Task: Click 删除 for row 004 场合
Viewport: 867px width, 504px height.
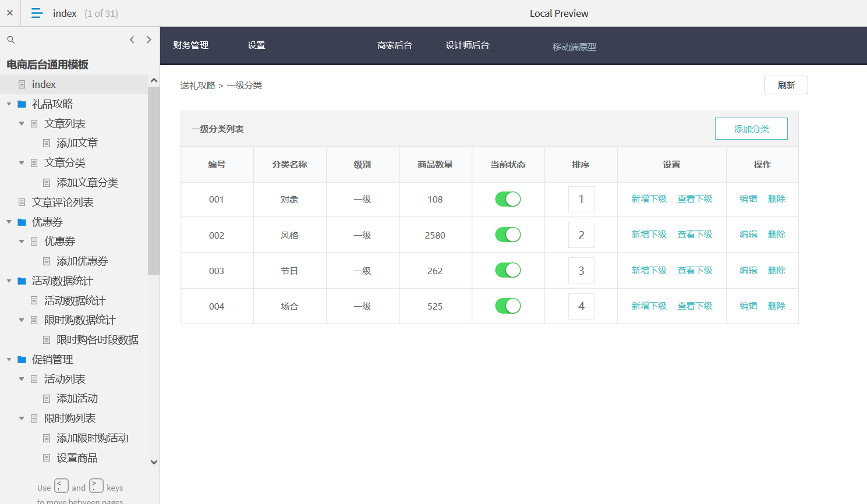Action: [777, 306]
